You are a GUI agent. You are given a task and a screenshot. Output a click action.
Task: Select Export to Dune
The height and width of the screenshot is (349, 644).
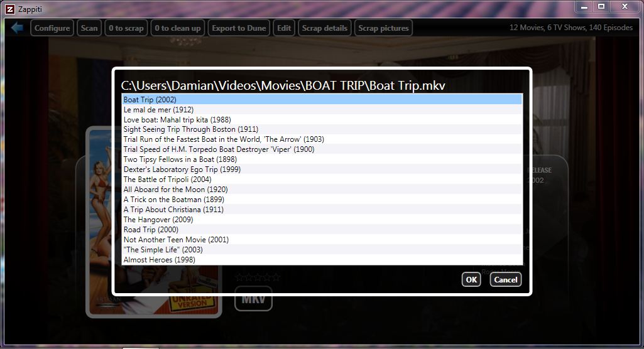point(239,28)
